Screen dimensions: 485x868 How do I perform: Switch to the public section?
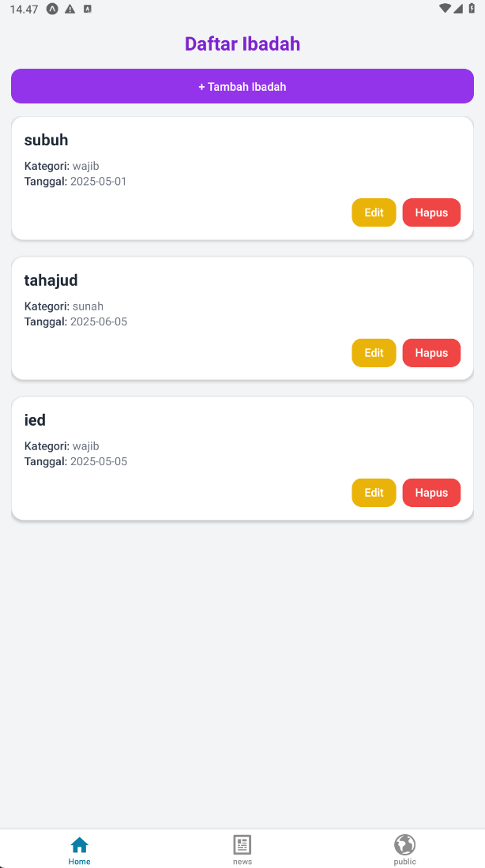404,849
